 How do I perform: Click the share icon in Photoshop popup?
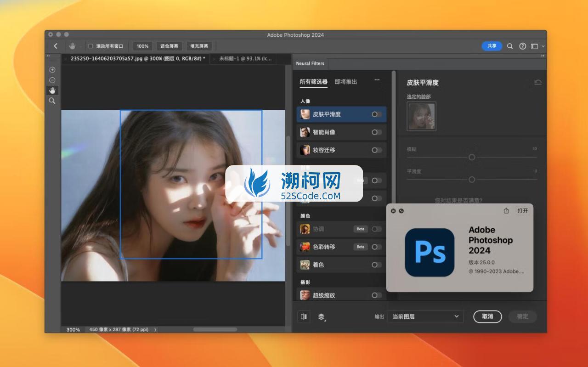[506, 211]
